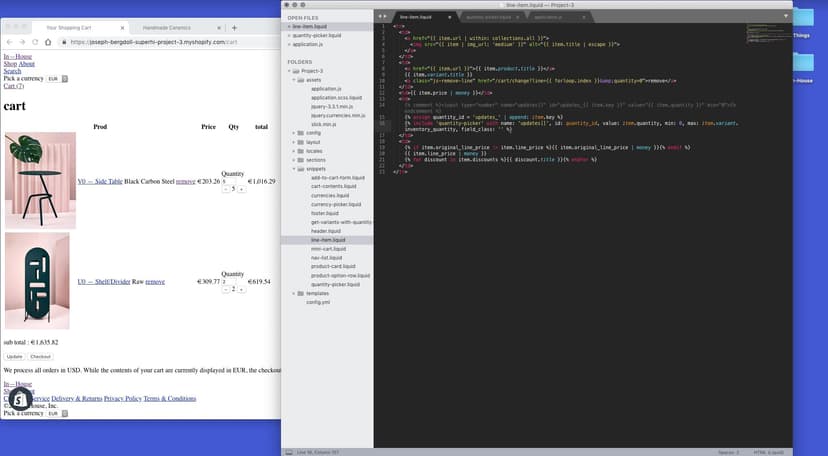The width and height of the screenshot is (828, 456).
Task: Close the line-item.liquid editor tab
Action: (x=449, y=17)
